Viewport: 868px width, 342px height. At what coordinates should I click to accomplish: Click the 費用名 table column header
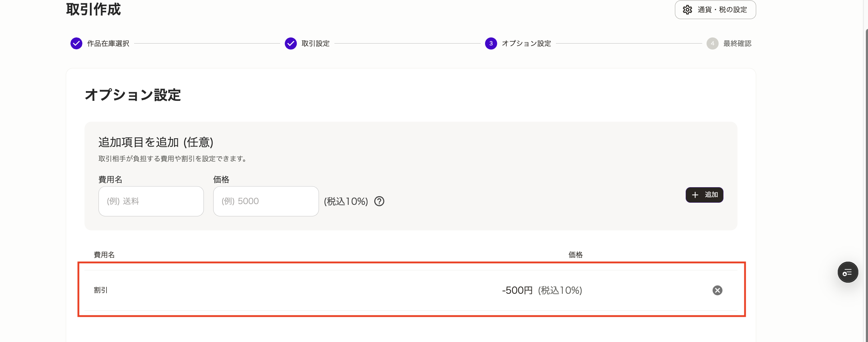pos(104,255)
